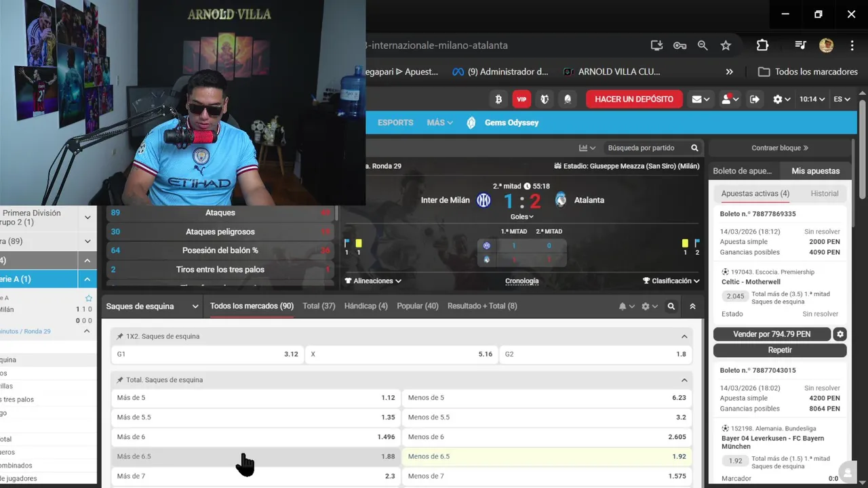This screenshot has height=488, width=868.
Task: Click Chrome zoom magnifier icon
Action: coord(703,45)
